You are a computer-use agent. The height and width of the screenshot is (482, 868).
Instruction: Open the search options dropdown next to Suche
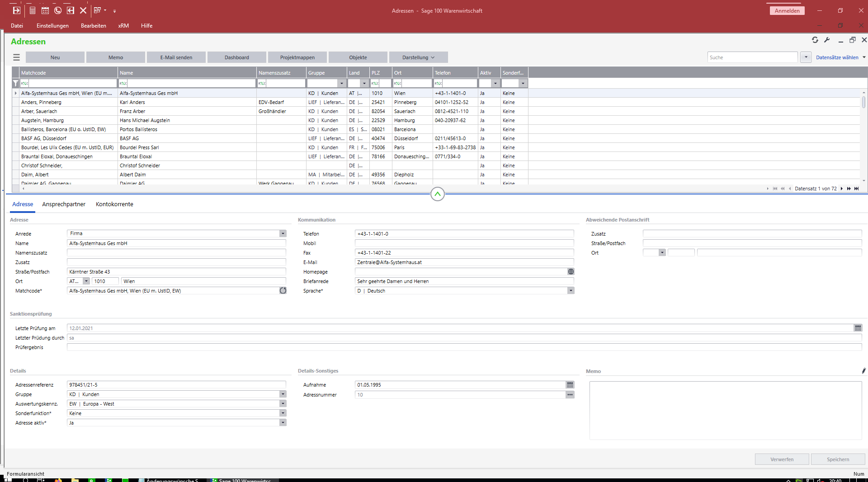click(x=806, y=57)
